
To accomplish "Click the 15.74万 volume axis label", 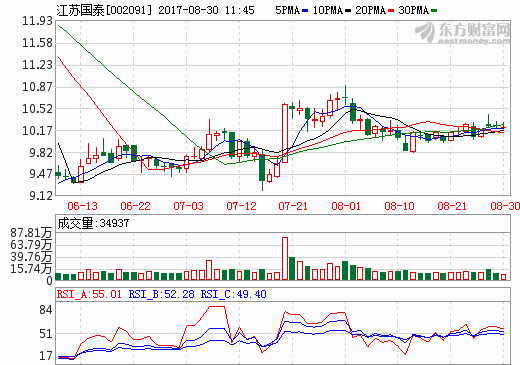I will pos(31,269).
